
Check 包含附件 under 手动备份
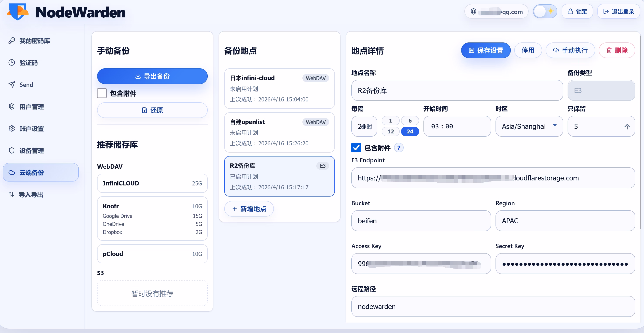(102, 93)
